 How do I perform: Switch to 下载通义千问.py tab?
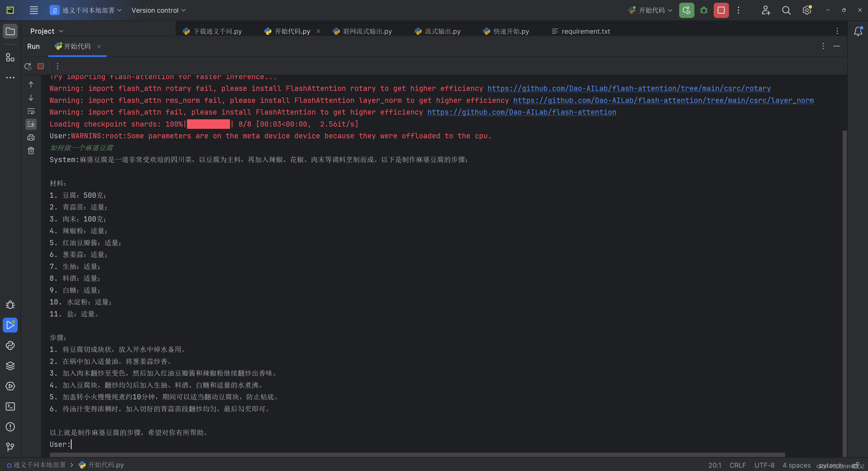(212, 31)
